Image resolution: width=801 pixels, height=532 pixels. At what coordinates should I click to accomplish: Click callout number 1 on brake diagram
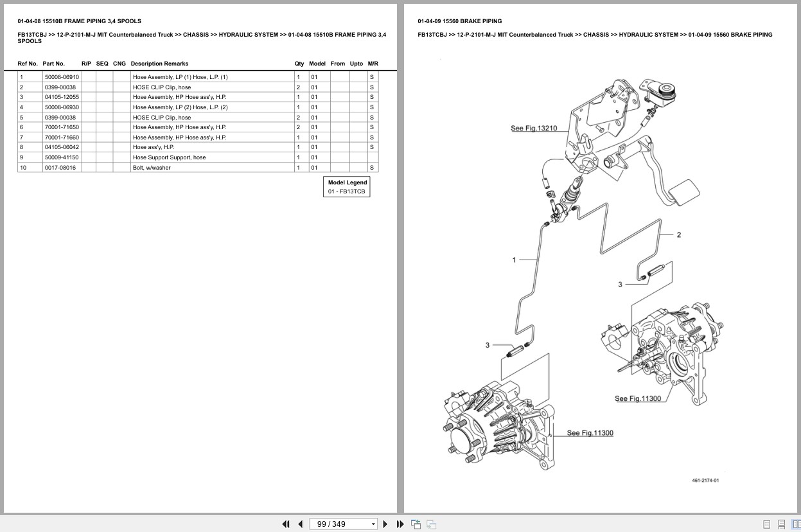pyautogui.click(x=514, y=260)
